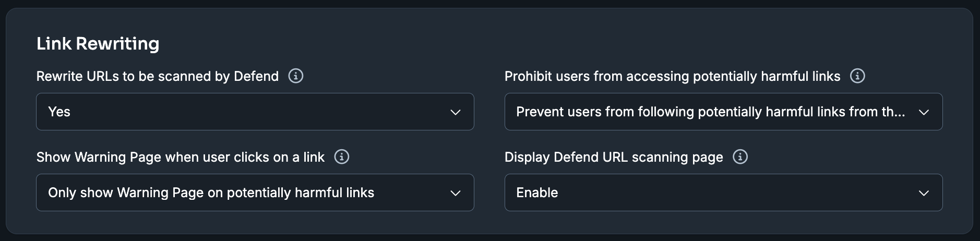Show info for Display Defend URL scanning page
Image resolution: width=980 pixels, height=241 pixels.
point(740,157)
